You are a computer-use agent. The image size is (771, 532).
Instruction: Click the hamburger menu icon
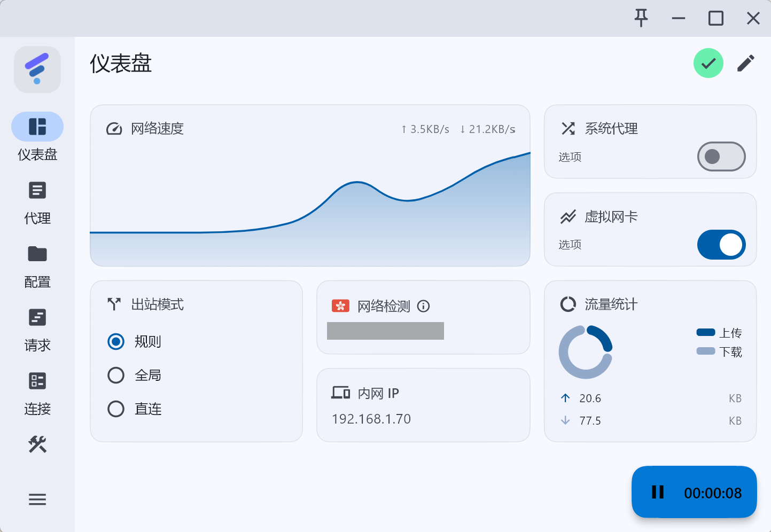(37, 499)
